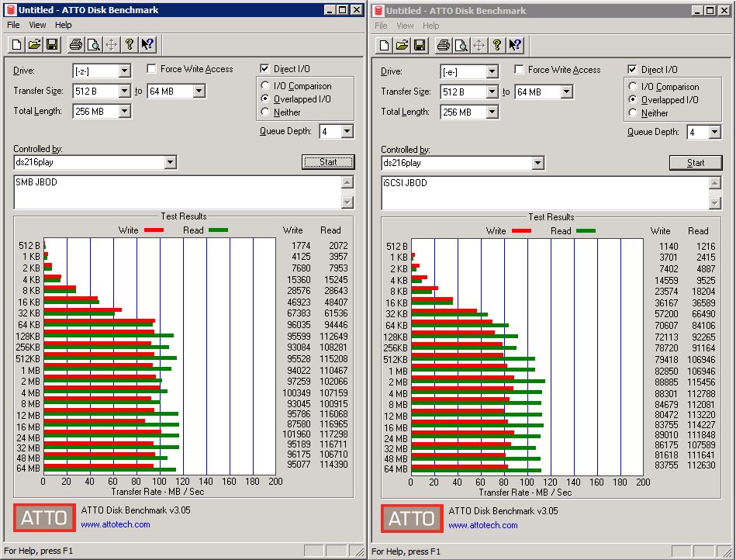Open File menu in SMB JBOD window
The height and width of the screenshot is (560, 736).
13,25
